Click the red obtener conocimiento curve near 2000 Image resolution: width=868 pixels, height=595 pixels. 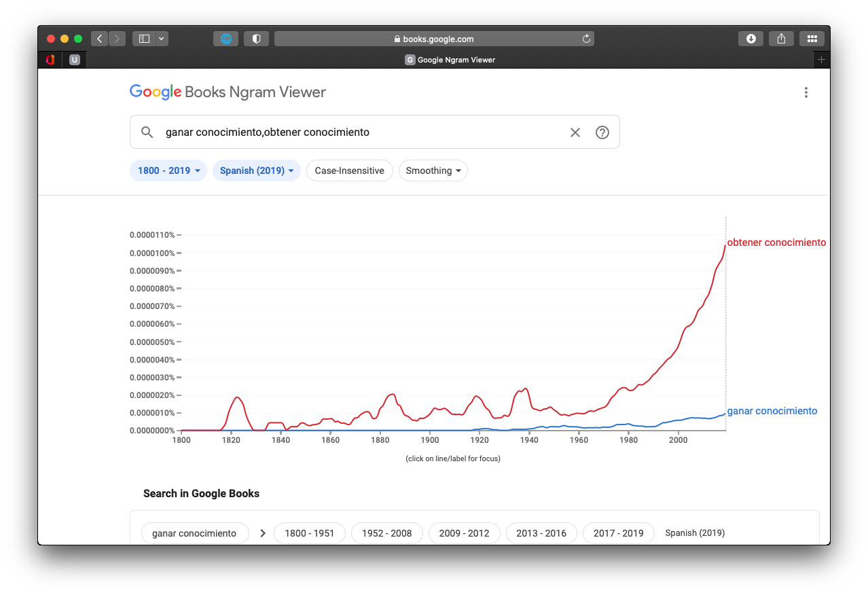[678, 344]
